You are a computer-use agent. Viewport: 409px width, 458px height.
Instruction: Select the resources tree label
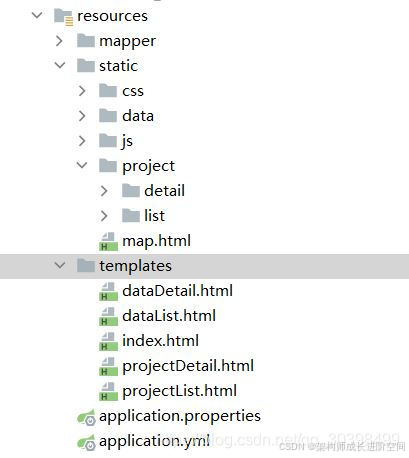pos(112,16)
